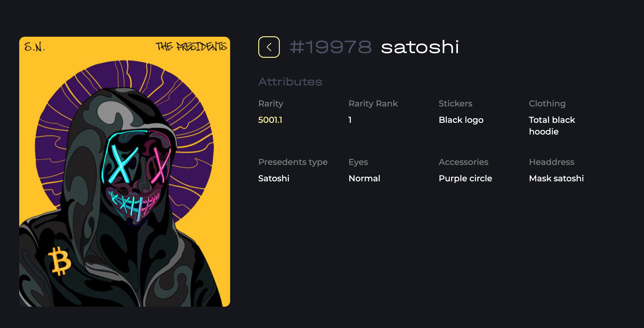The image size is (644, 328).
Task: Click the 5001.1 rarity value
Action: pyautogui.click(x=270, y=120)
